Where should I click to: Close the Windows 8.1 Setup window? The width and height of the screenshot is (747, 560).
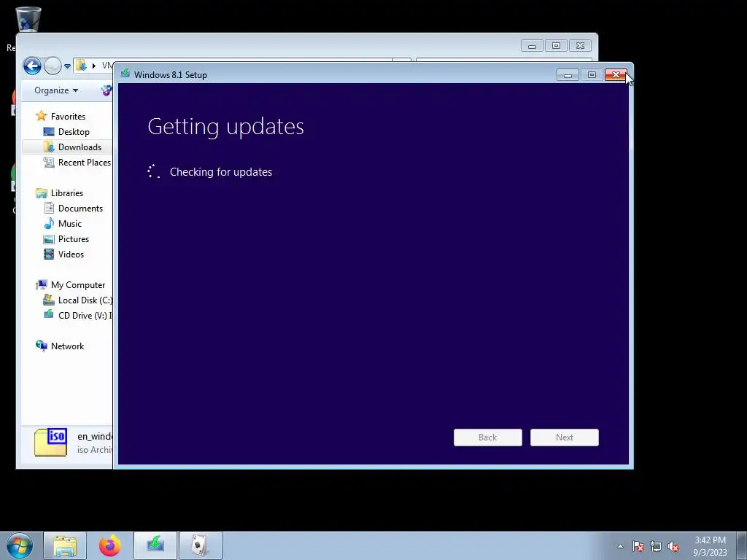click(616, 75)
